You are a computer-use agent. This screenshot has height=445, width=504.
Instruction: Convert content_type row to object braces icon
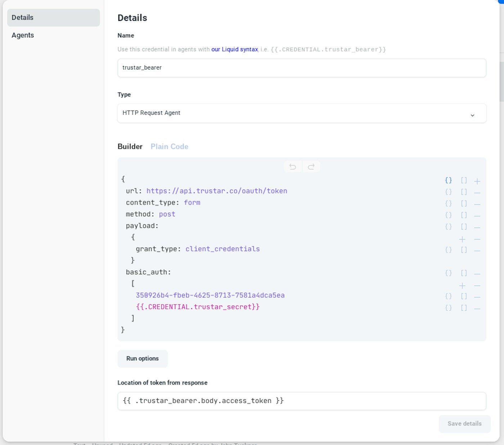(448, 204)
